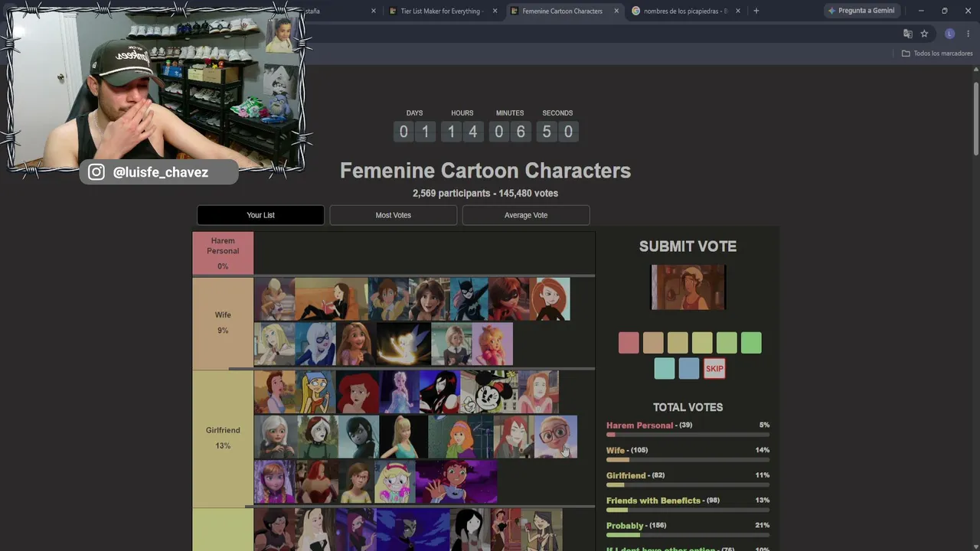Viewport: 980px width, 551px height.
Task: Click the Probably total votes progress bar
Action: pyautogui.click(x=688, y=535)
